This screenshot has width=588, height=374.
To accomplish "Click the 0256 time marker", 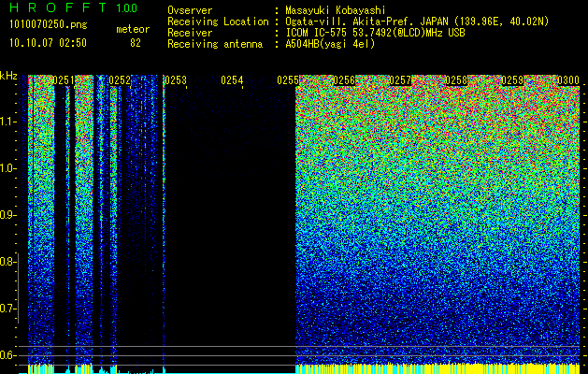I will pos(344,80).
